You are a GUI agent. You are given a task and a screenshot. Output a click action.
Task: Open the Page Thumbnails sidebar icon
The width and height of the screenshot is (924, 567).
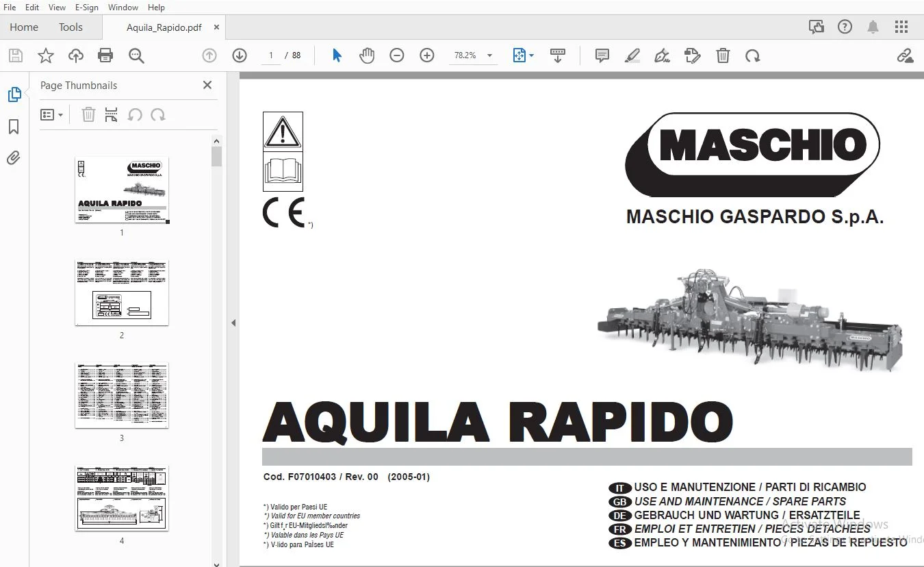pos(14,94)
